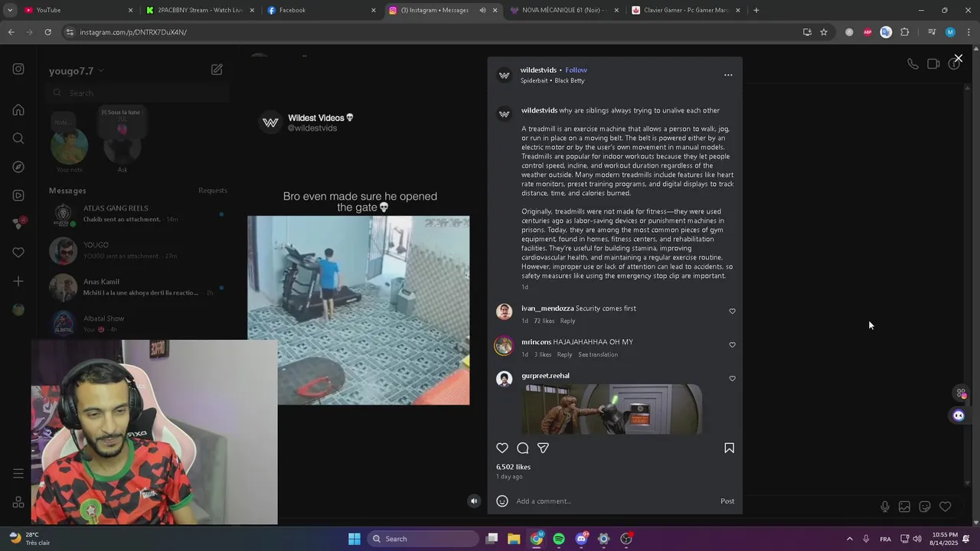Save the post with bookmark icon
This screenshot has height=551, width=980.
pyautogui.click(x=729, y=448)
